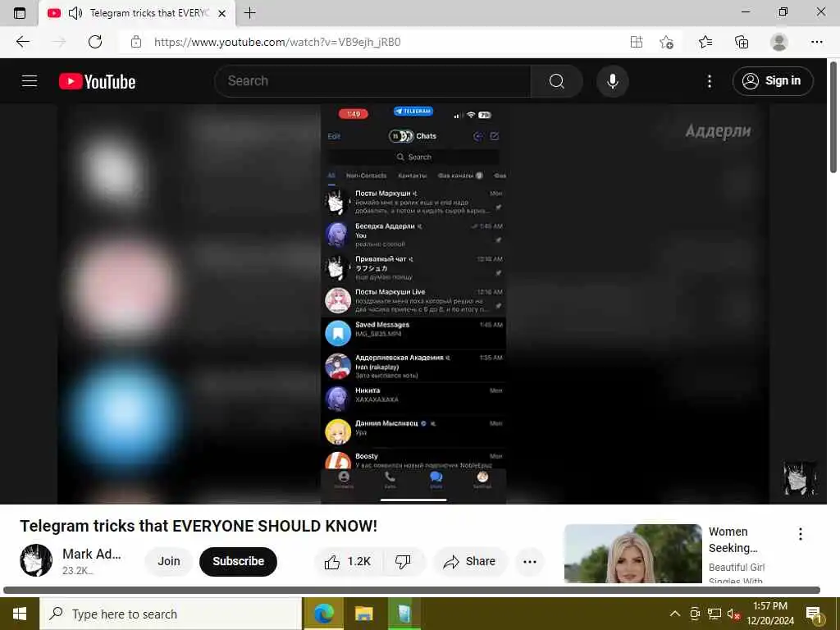
Task: Click the horizontal page scrollbar
Action: click(412, 591)
